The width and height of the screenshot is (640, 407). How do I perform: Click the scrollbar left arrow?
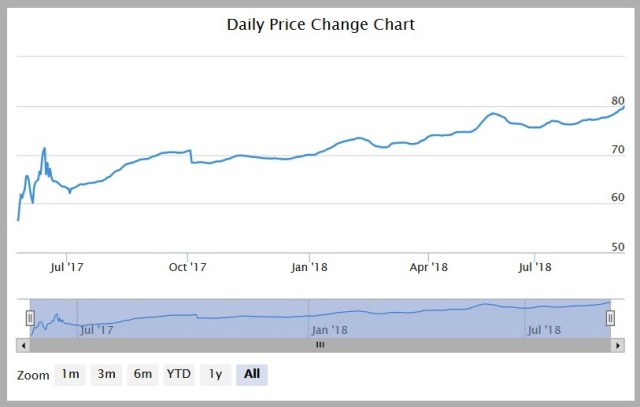point(24,344)
